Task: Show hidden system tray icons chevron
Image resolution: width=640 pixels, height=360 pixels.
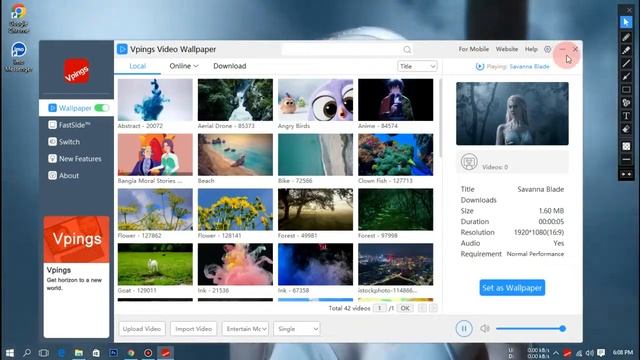Action: click(x=556, y=353)
